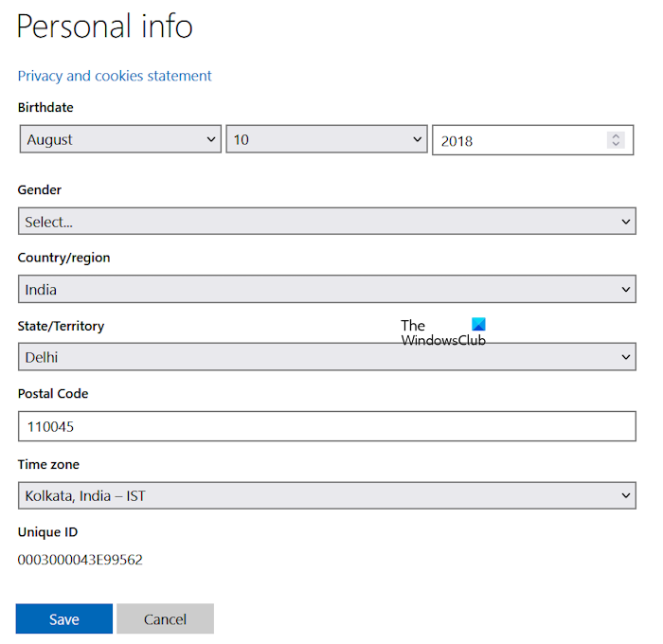Open the Country/region dropdown set to India
The width and height of the screenshot is (663, 644).
(x=327, y=289)
